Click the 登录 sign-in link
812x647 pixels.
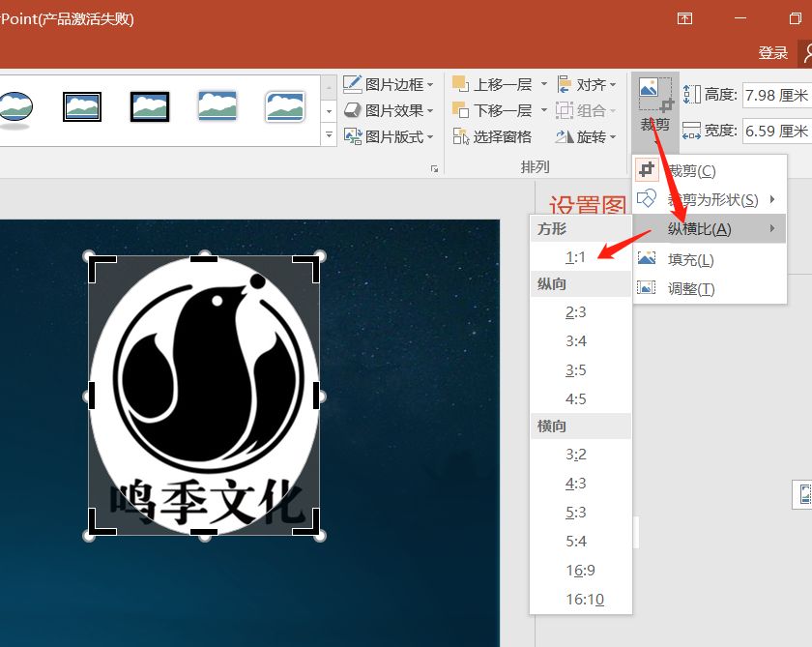(773, 53)
